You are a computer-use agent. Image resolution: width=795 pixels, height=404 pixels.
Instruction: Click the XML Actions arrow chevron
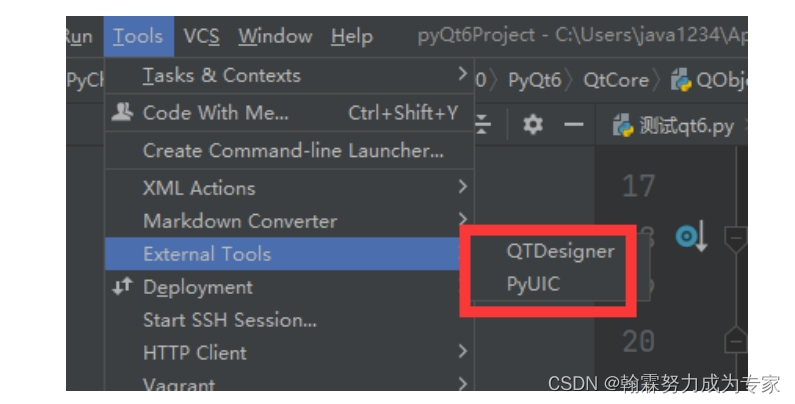click(462, 187)
